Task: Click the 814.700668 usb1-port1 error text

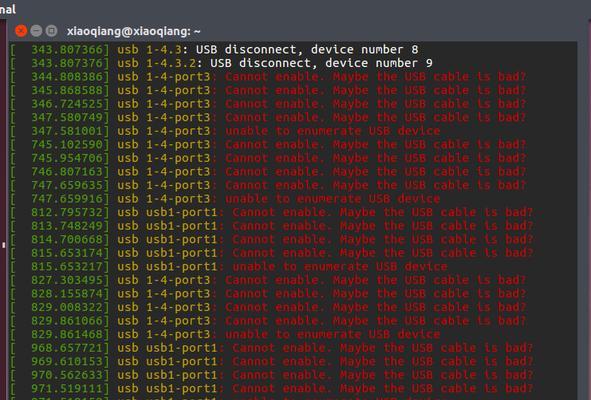Action: [x=382, y=240]
